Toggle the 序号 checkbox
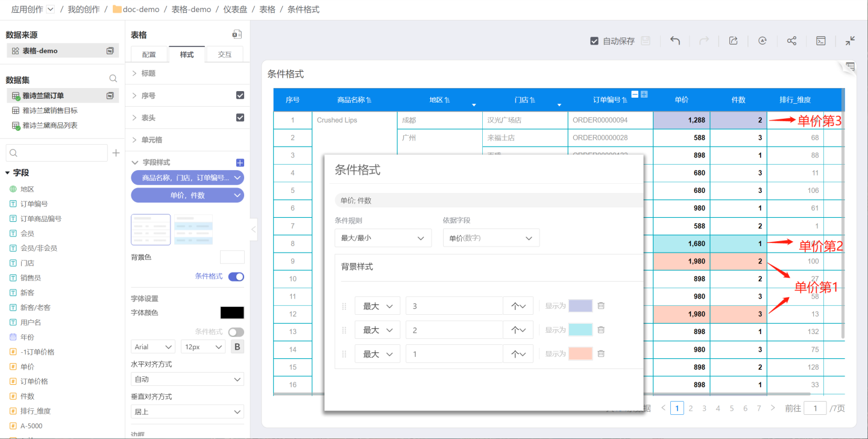The image size is (868, 439). [240, 95]
